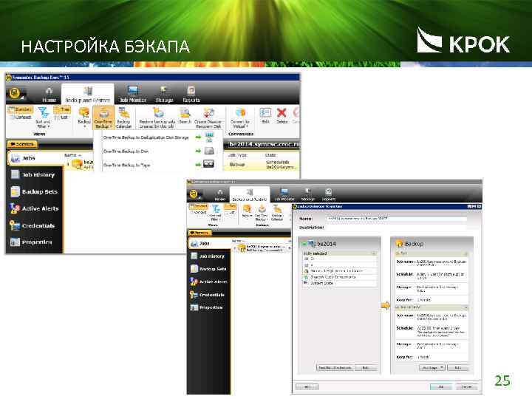Switch to Storage tab in lower-right window
The height and width of the screenshot is (399, 532).
307,195
